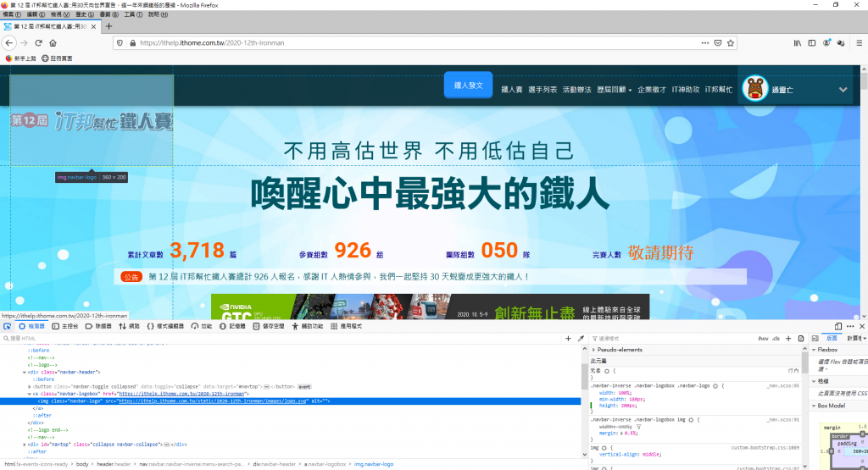
Task: Collapse the a navbar-logobox node
Action: point(30,394)
